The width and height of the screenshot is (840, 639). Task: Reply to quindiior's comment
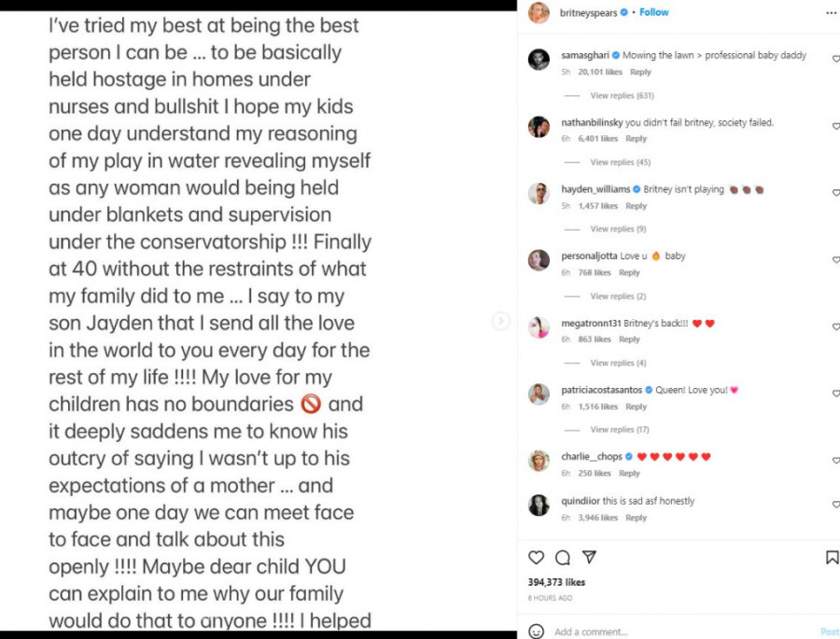(636, 518)
